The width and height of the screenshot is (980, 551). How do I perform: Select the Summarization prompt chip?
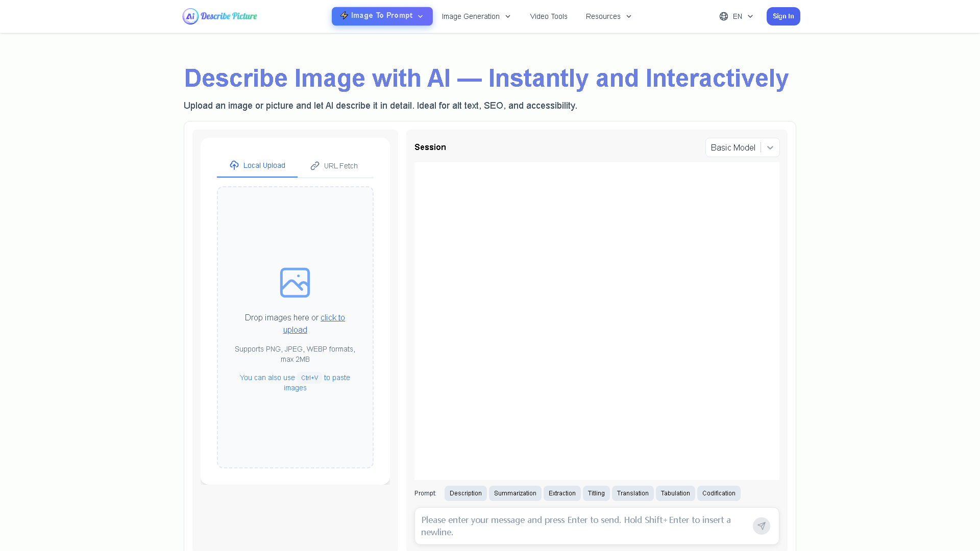[x=514, y=493]
